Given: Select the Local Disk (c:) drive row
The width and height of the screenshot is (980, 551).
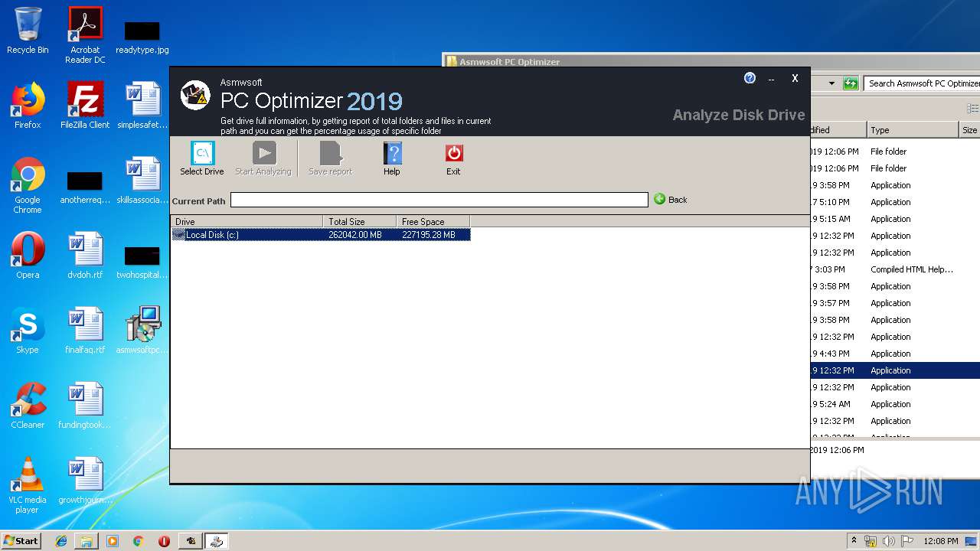Looking at the screenshot, I should [321, 235].
